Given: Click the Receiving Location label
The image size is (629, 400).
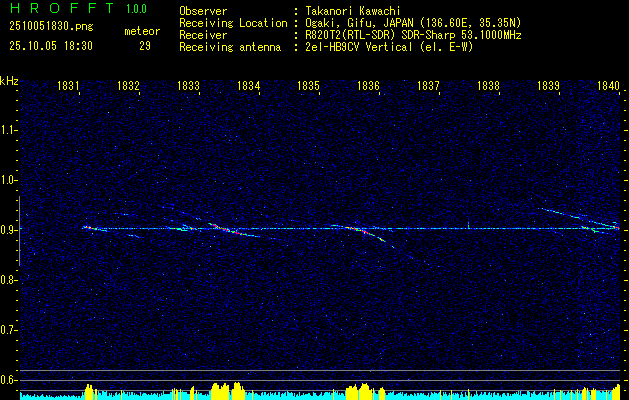Looking at the screenshot, I should [x=233, y=23].
